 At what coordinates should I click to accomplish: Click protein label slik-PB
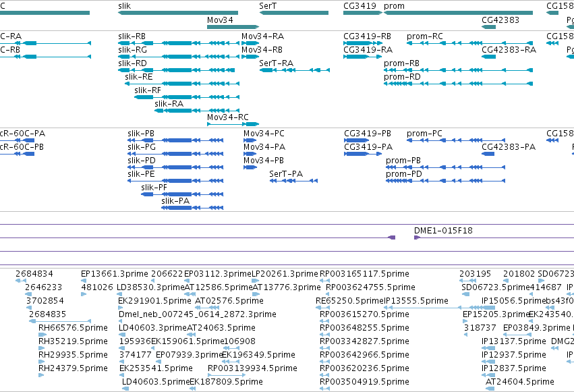[x=141, y=133]
